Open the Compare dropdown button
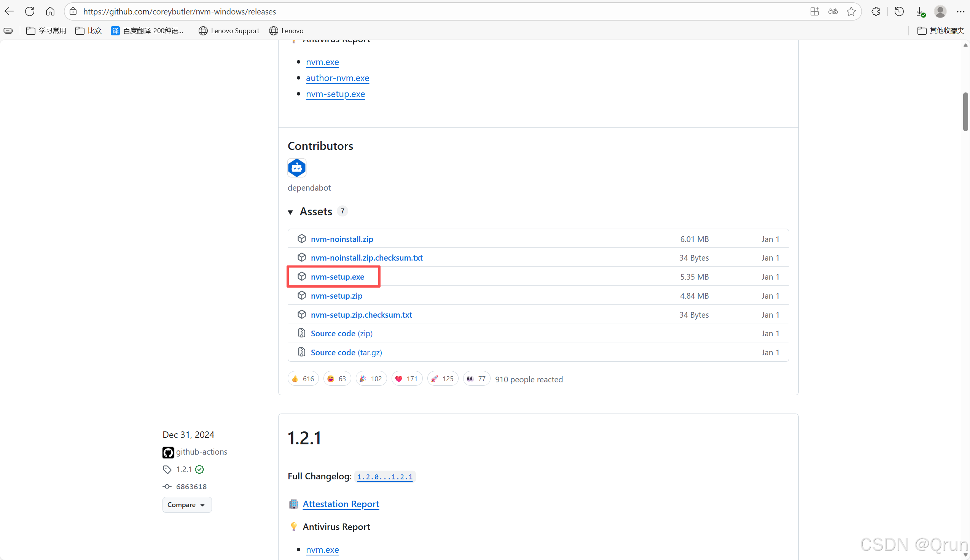Viewport: 970px width, 560px height. pos(186,504)
